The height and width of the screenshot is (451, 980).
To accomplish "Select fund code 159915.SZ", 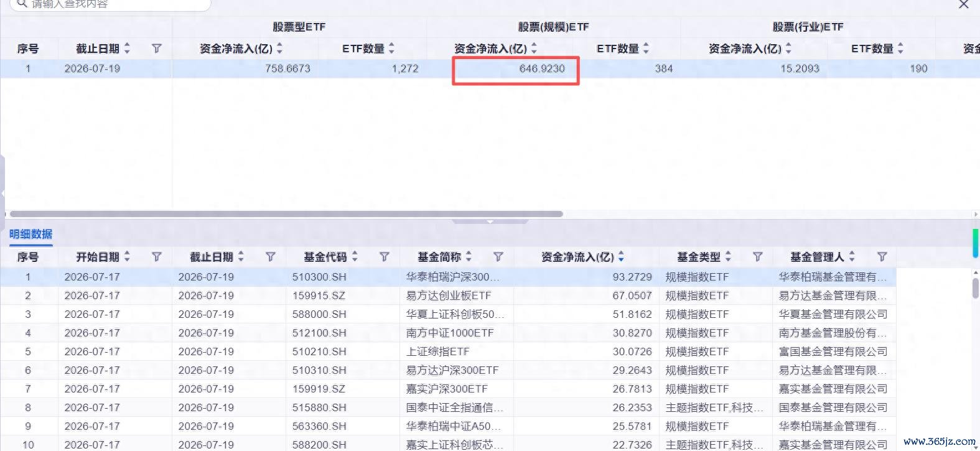I will [319, 295].
